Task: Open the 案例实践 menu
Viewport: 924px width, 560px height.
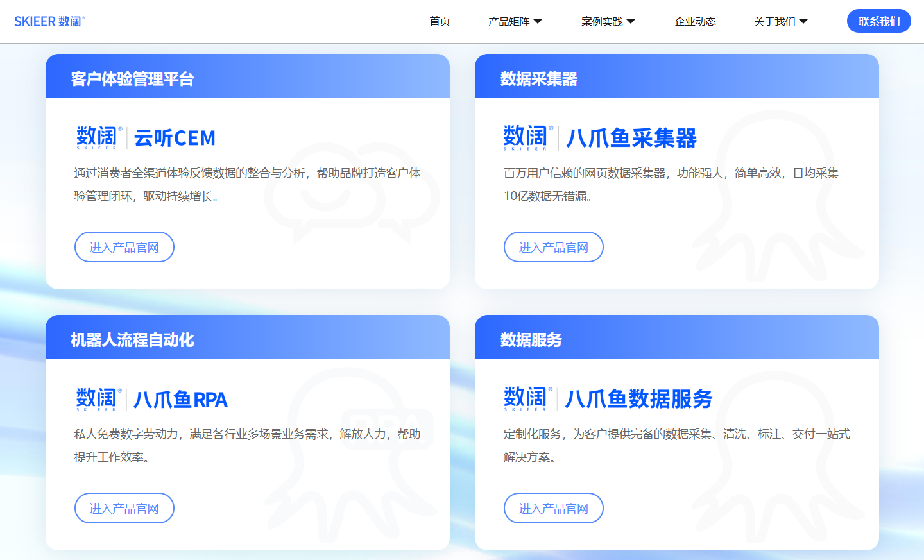Action: [602, 21]
